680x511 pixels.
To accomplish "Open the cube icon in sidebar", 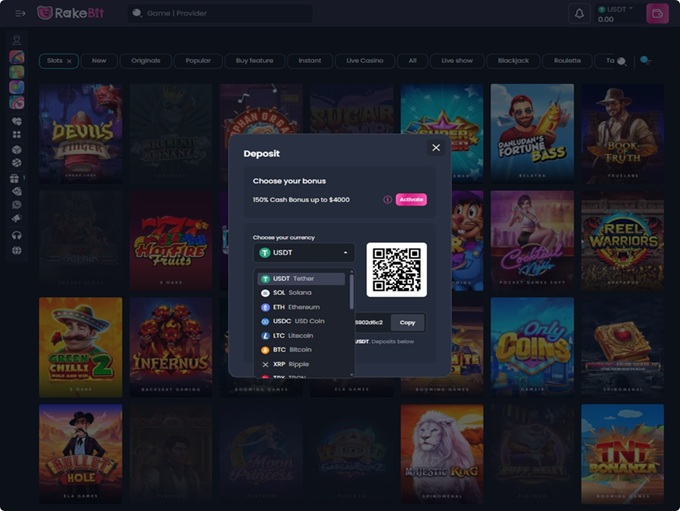I will pyautogui.click(x=17, y=150).
